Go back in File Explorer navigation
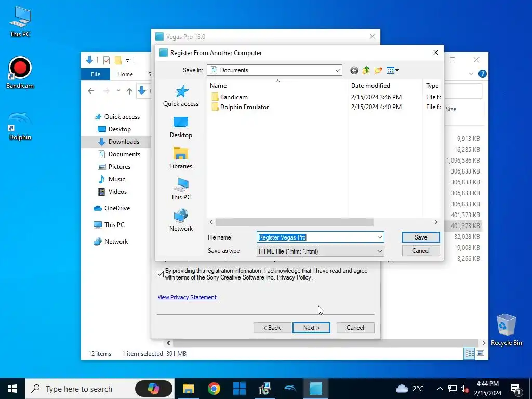 click(x=90, y=91)
